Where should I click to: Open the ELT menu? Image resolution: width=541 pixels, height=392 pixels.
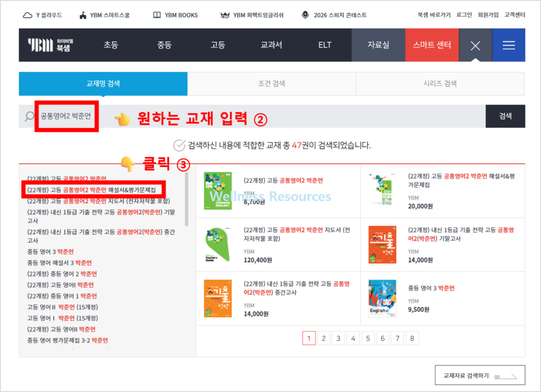coord(325,45)
